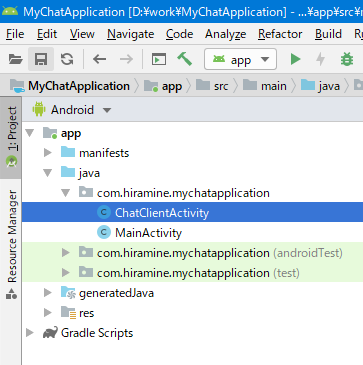Expand the generatedJava folder
Viewport: 363px width, 365px height.
pos(48,293)
